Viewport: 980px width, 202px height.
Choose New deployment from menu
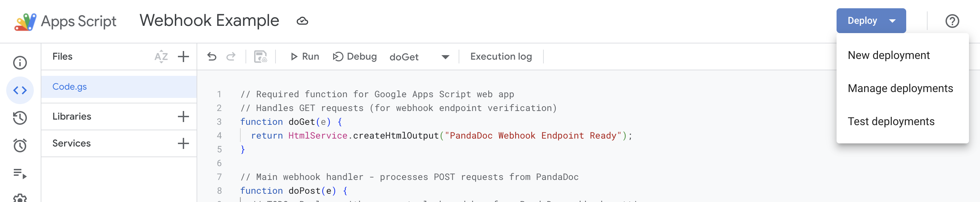(902, 55)
